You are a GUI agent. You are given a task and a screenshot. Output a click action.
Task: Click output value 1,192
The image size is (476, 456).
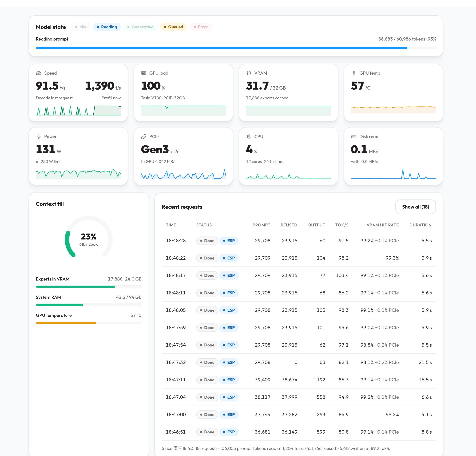319,380
